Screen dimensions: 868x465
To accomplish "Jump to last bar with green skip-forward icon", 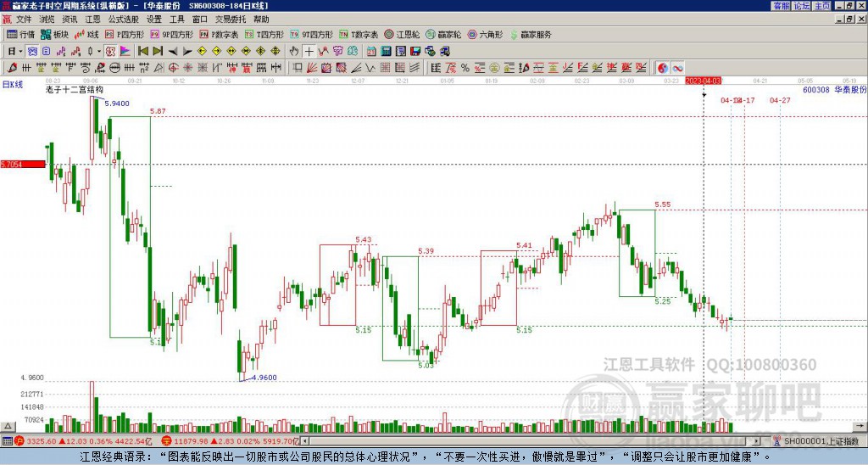I will click(158, 52).
